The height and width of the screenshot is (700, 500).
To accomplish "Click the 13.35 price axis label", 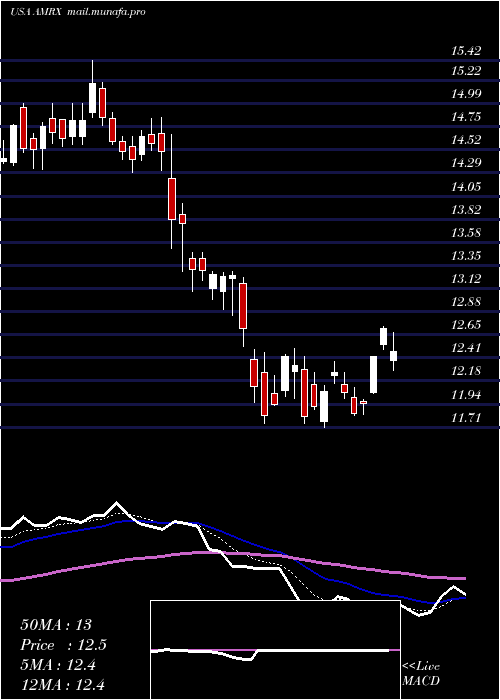I will [466, 256].
